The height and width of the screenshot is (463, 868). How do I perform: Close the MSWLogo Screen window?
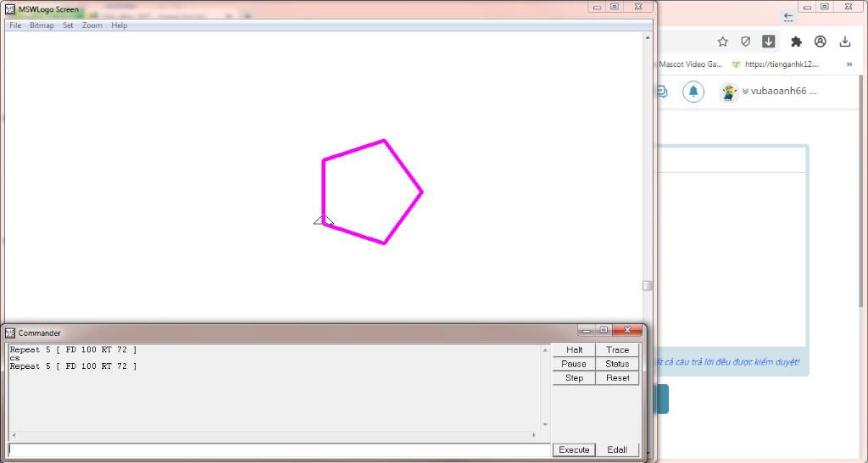pyautogui.click(x=638, y=7)
